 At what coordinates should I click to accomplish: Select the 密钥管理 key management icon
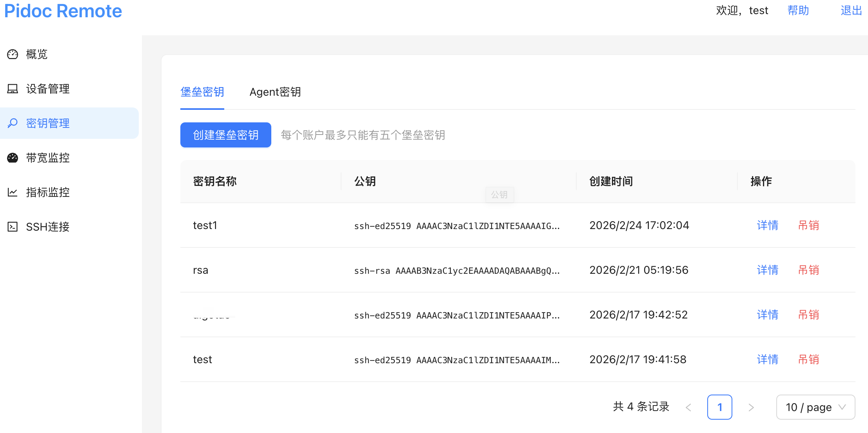pyautogui.click(x=12, y=123)
